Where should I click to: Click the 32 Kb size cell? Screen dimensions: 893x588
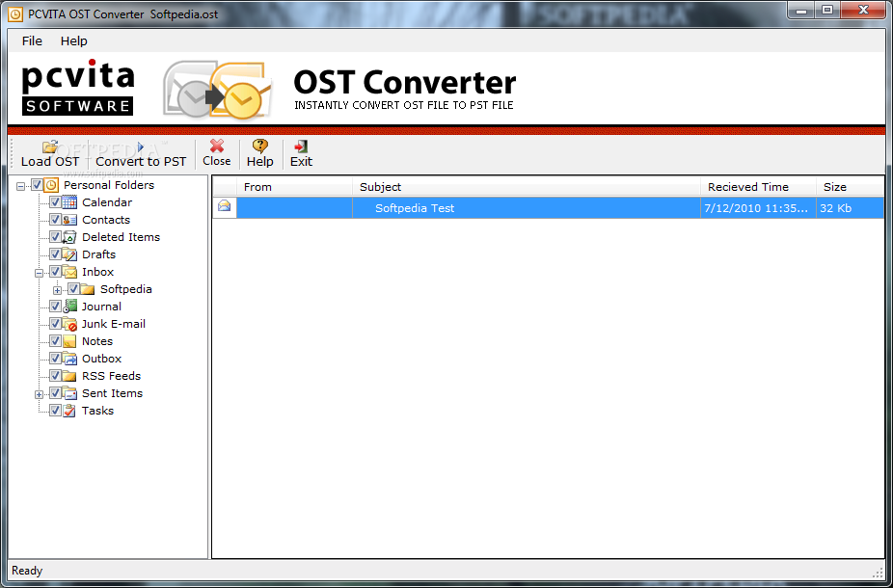[x=850, y=208]
